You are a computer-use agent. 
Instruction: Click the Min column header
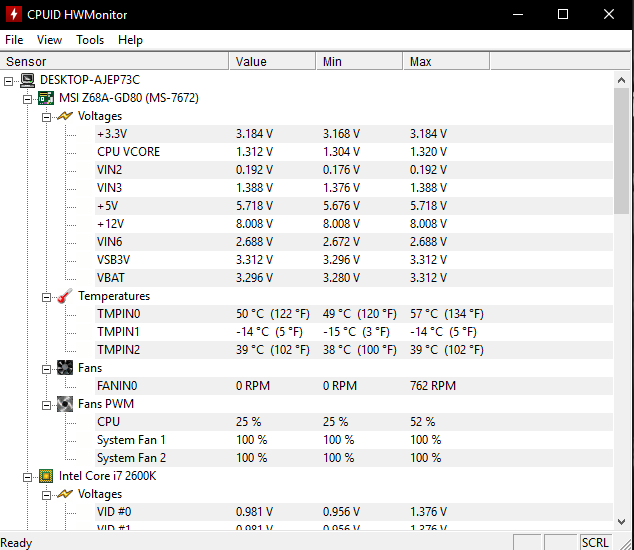click(x=359, y=61)
